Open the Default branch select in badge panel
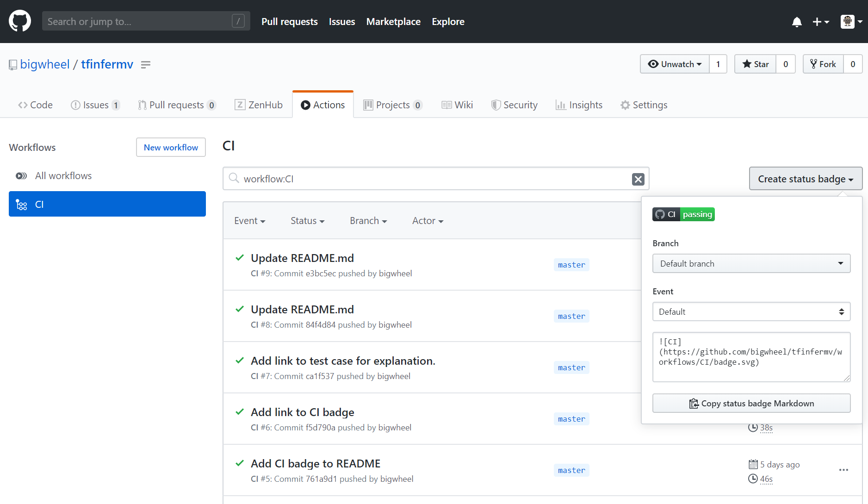868x504 pixels. [x=751, y=263]
